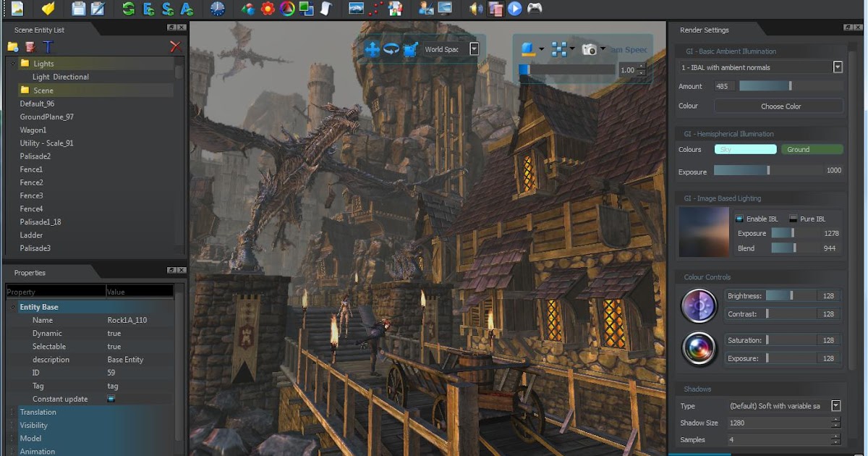
Task: Open the World Space coordinate dropdown
Action: pyautogui.click(x=474, y=49)
